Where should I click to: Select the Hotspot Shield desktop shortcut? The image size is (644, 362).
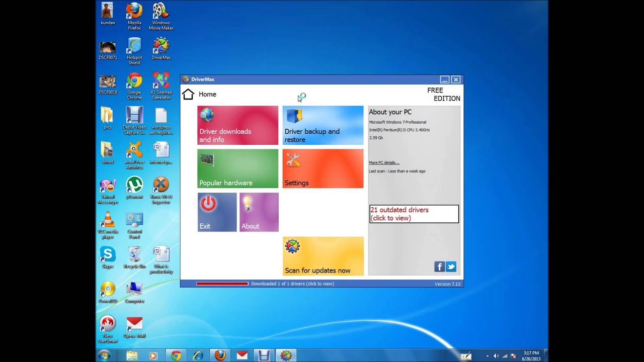(134, 51)
